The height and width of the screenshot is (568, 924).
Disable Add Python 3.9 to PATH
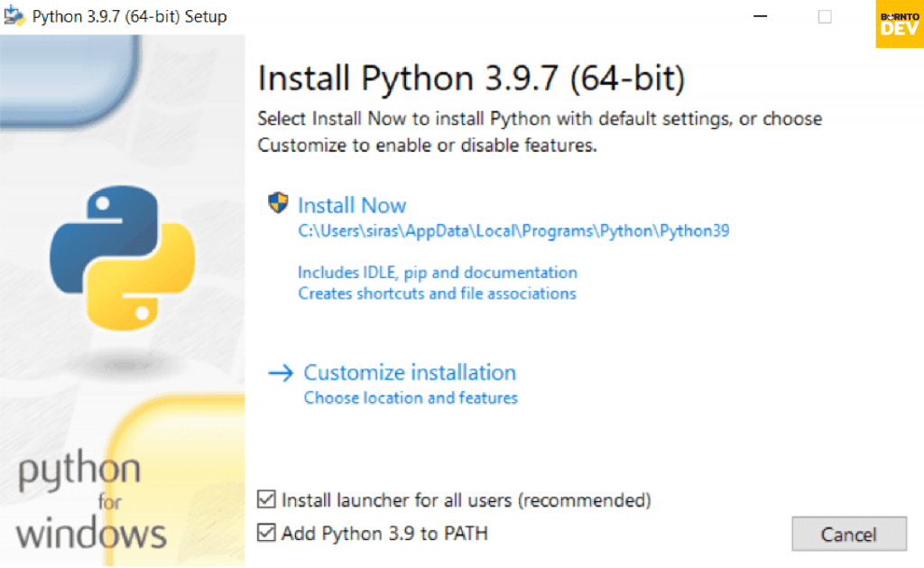[265, 533]
